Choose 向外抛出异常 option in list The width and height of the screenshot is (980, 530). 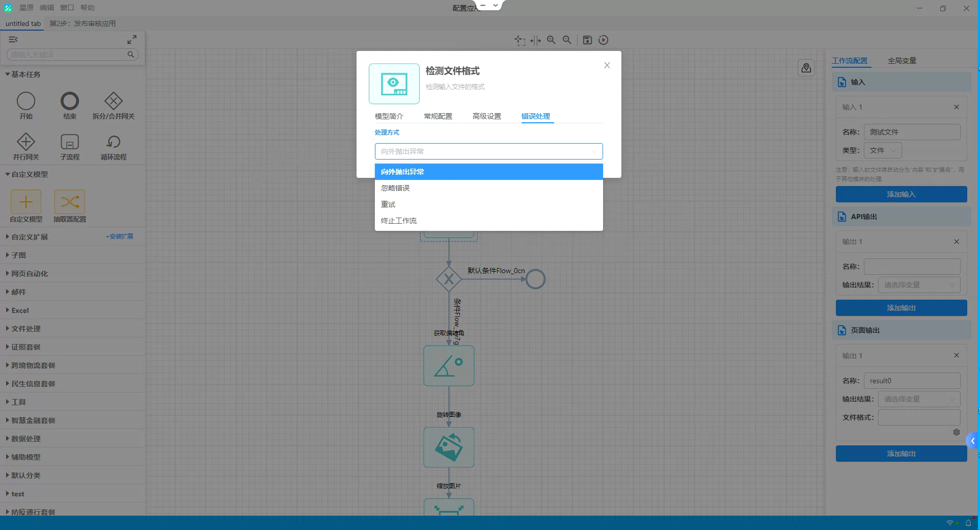click(x=488, y=172)
